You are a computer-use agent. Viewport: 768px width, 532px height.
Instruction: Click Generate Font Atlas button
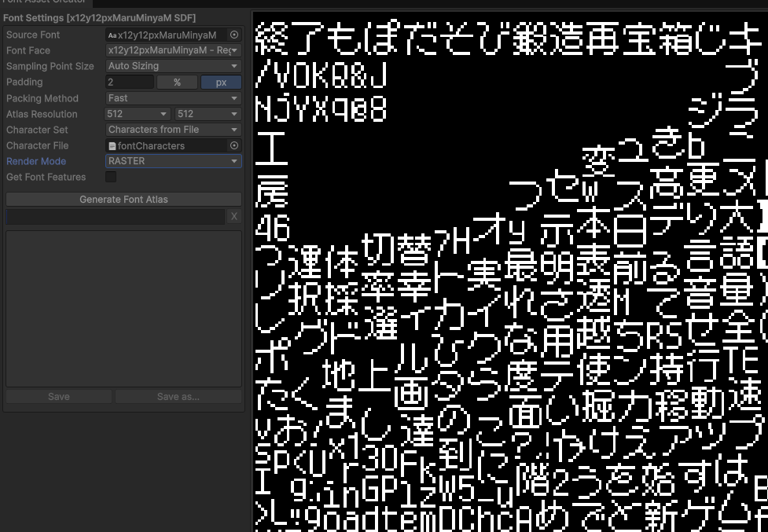click(123, 200)
